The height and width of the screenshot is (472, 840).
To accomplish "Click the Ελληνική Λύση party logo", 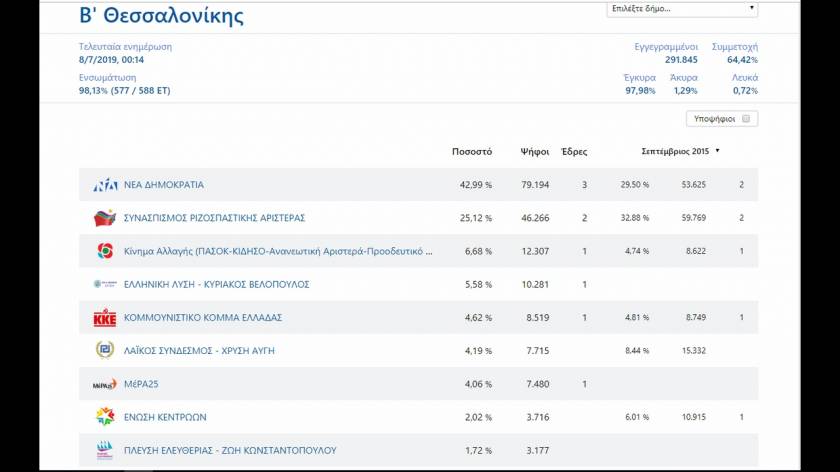I will [x=105, y=284].
